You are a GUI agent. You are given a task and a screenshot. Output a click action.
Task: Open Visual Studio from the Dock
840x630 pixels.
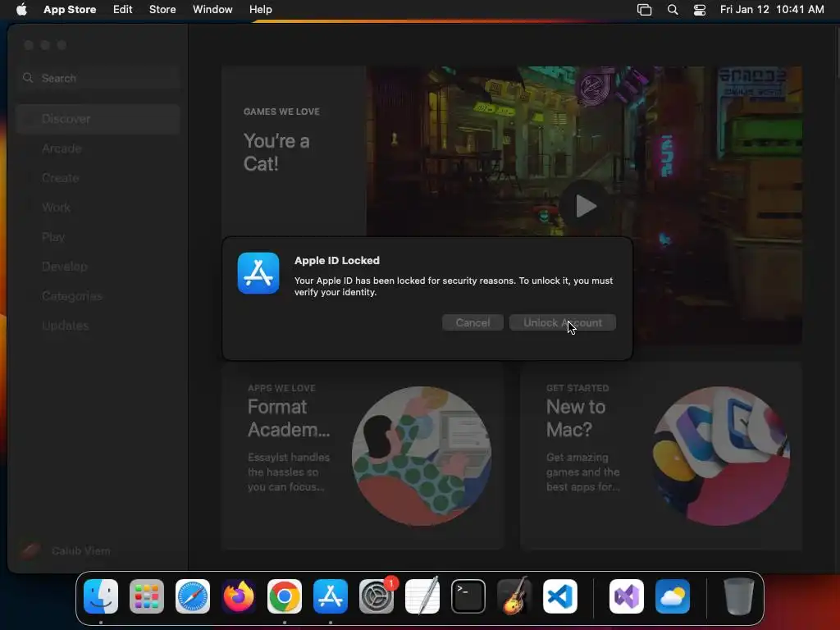[627, 596]
